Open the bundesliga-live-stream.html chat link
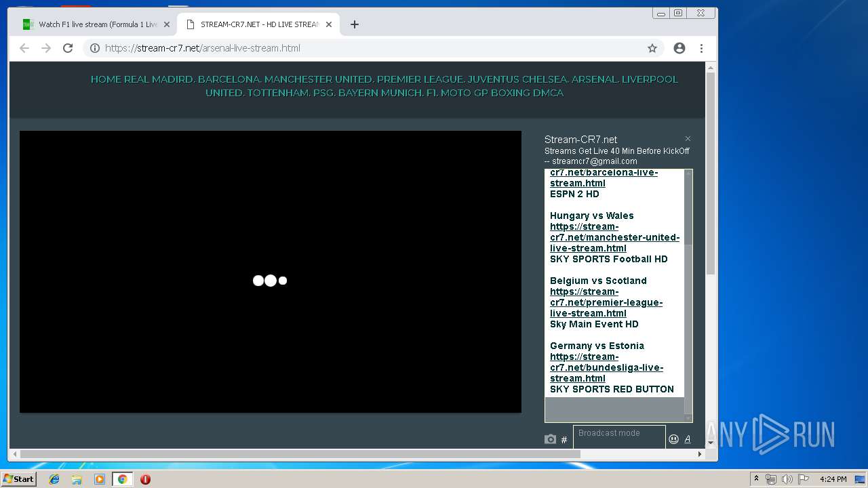Viewport: 868px width, 488px height. coord(606,367)
